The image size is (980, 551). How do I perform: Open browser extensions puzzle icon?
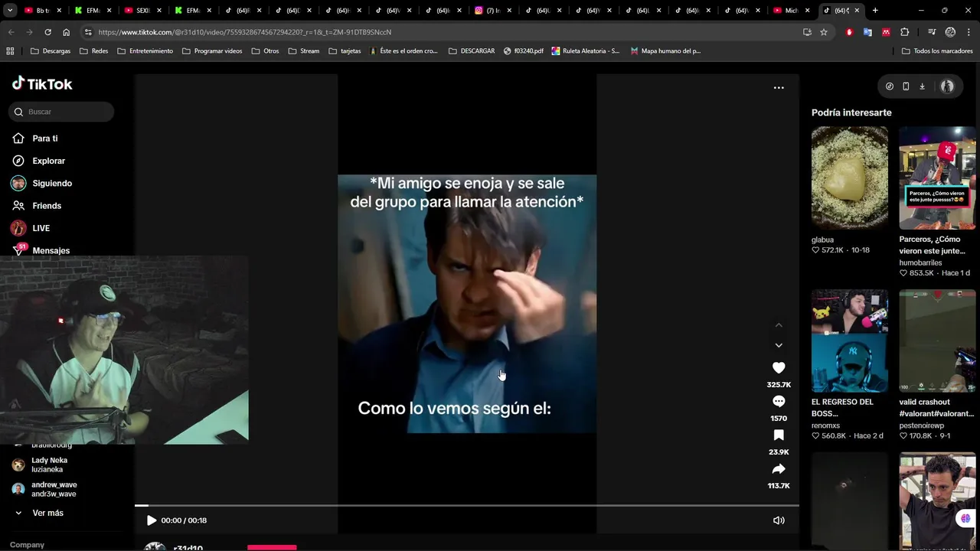pos(904,32)
